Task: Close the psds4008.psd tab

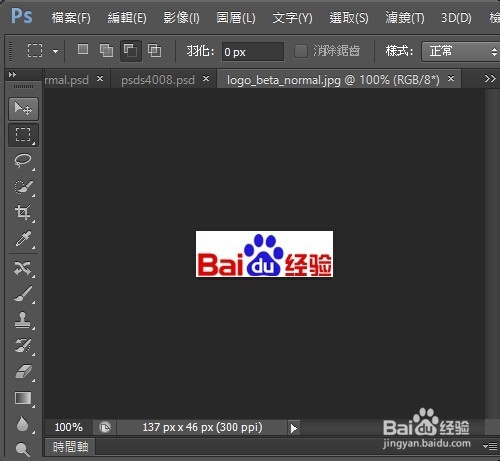Action: coord(206,79)
